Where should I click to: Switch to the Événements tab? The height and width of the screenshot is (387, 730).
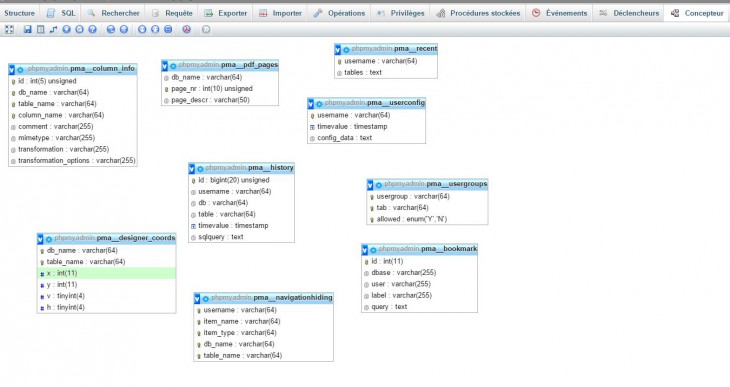(560, 13)
